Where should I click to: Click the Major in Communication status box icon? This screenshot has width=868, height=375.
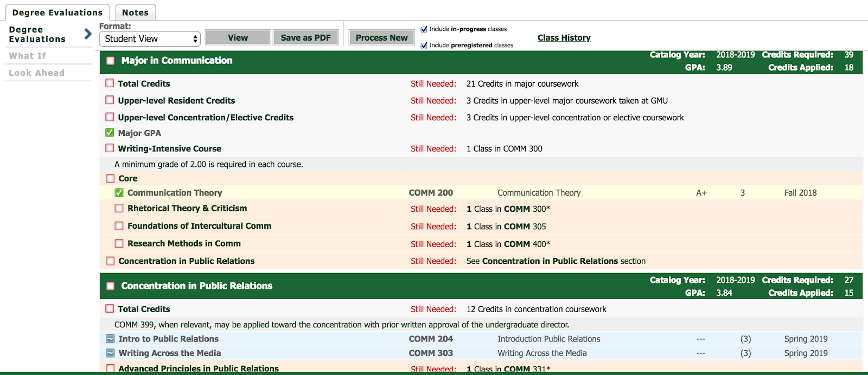pyautogui.click(x=111, y=61)
